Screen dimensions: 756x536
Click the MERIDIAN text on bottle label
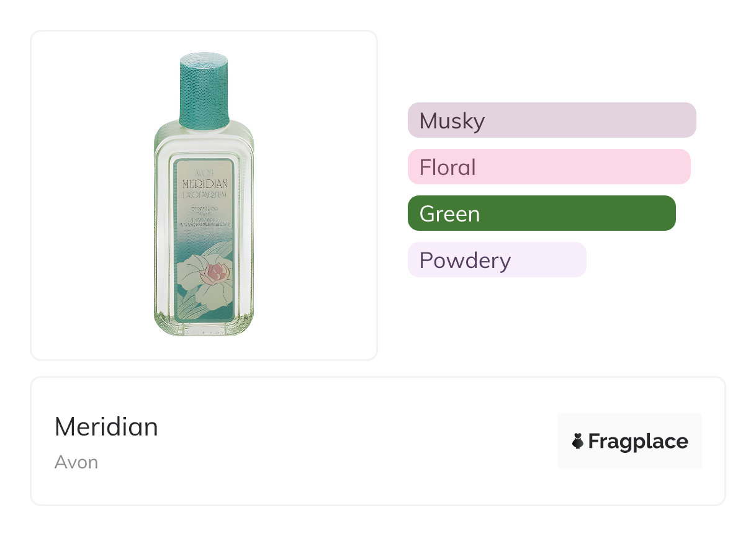204,183
